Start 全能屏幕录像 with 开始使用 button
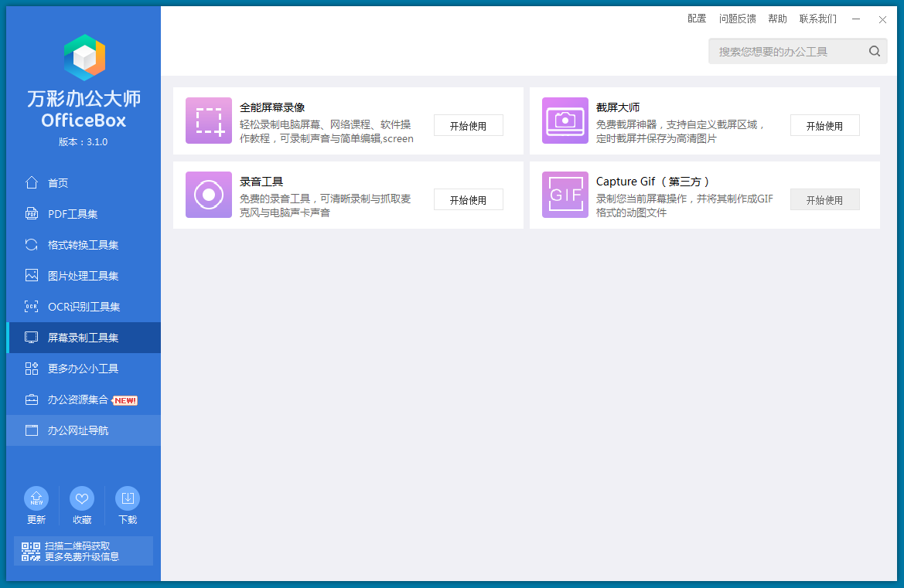 pos(468,125)
